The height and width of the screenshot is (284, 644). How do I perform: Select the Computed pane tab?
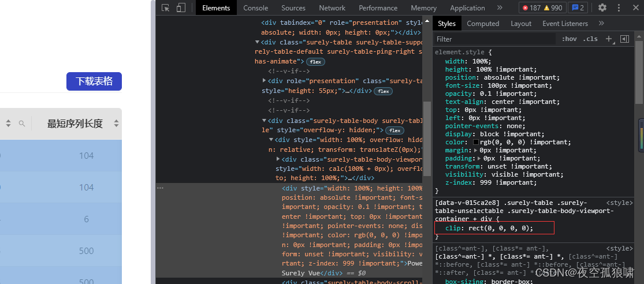[483, 24]
